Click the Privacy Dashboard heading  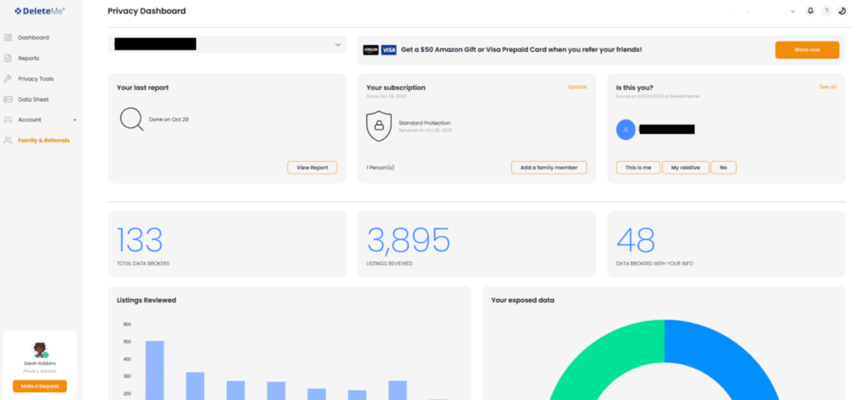pyautogui.click(x=147, y=11)
